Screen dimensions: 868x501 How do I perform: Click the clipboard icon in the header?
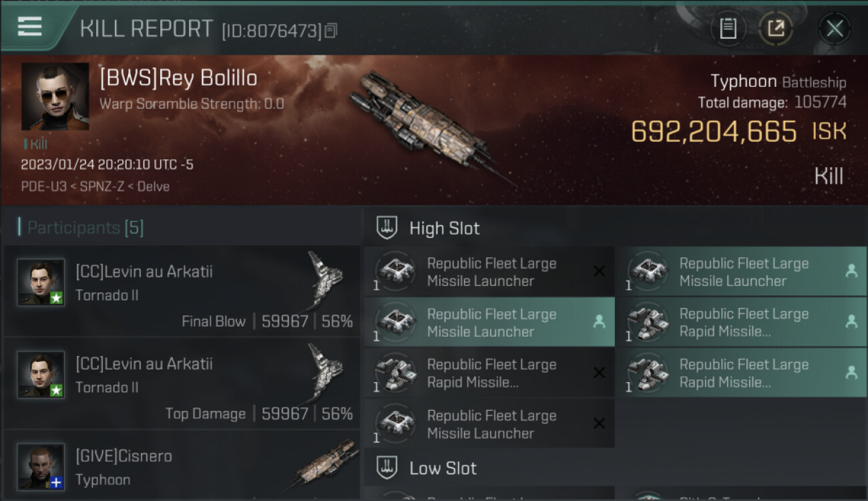[x=728, y=28]
